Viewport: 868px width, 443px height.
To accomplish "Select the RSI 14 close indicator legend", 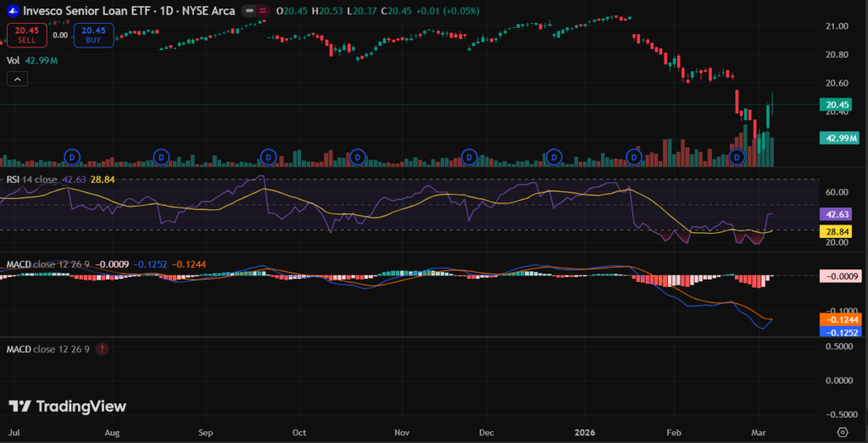I will (34, 180).
